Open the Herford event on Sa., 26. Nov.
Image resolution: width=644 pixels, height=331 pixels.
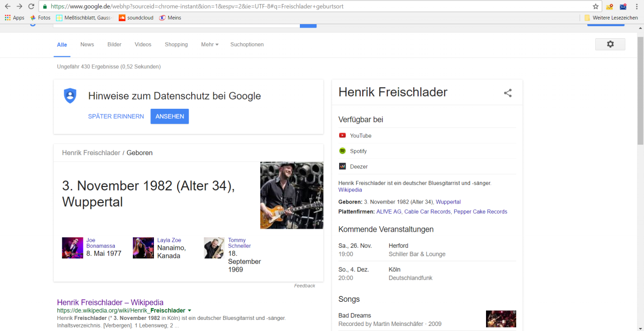click(427, 249)
